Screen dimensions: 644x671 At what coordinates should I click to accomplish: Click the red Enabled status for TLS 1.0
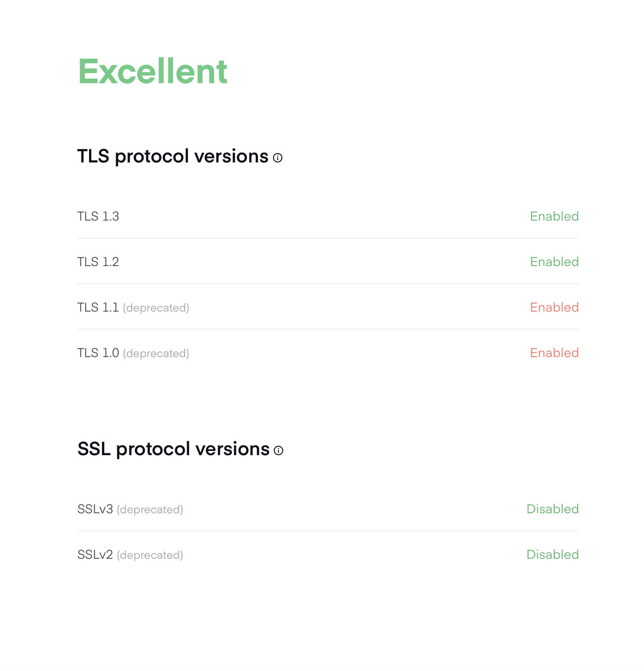555,353
